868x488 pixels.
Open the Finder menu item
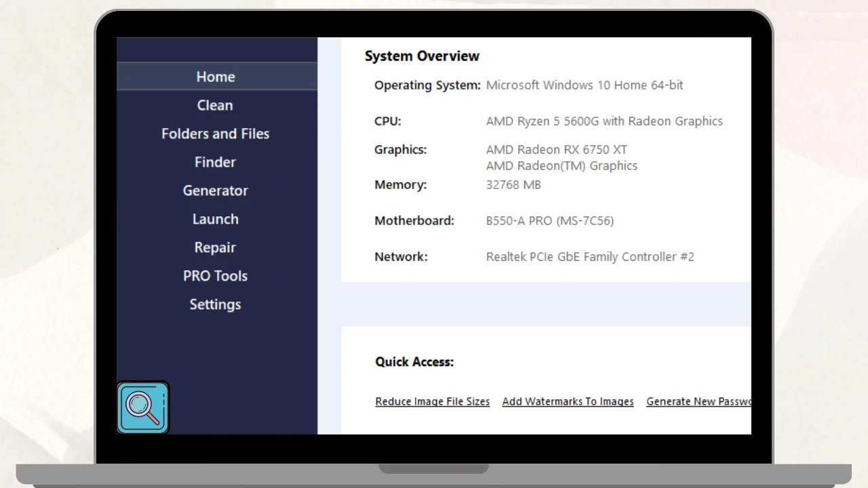[215, 162]
